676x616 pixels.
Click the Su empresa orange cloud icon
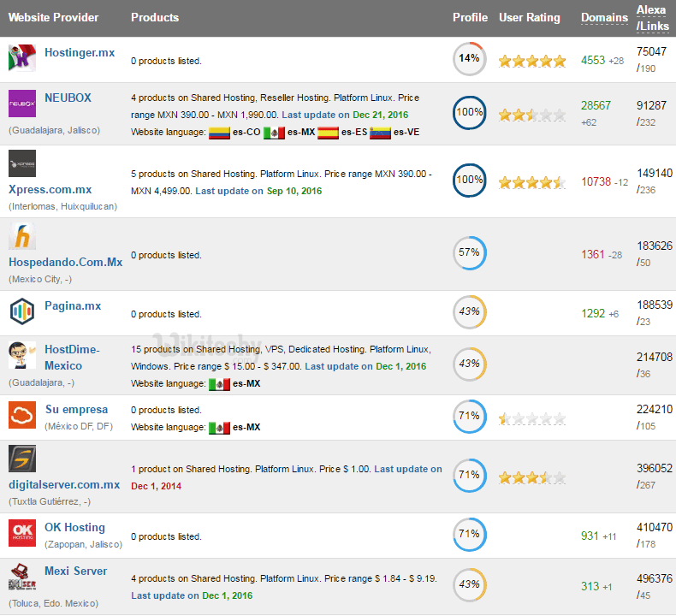[x=22, y=415]
